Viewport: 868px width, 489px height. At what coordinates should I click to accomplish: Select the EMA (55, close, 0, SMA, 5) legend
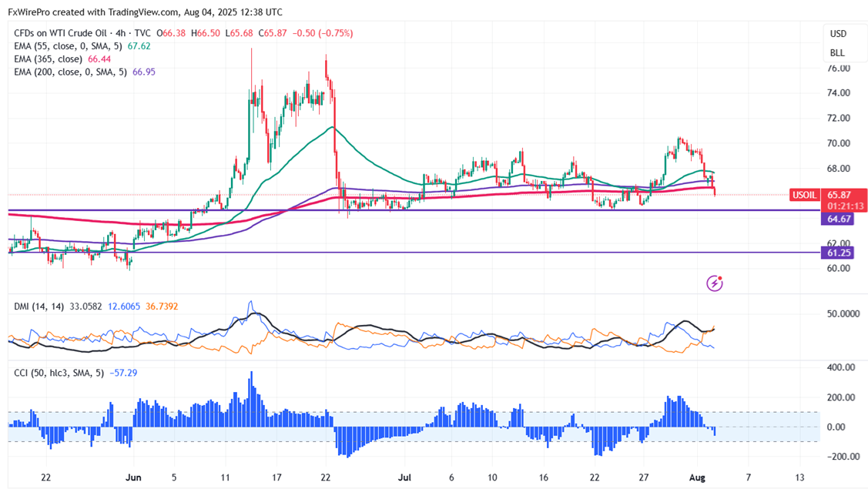(x=69, y=46)
